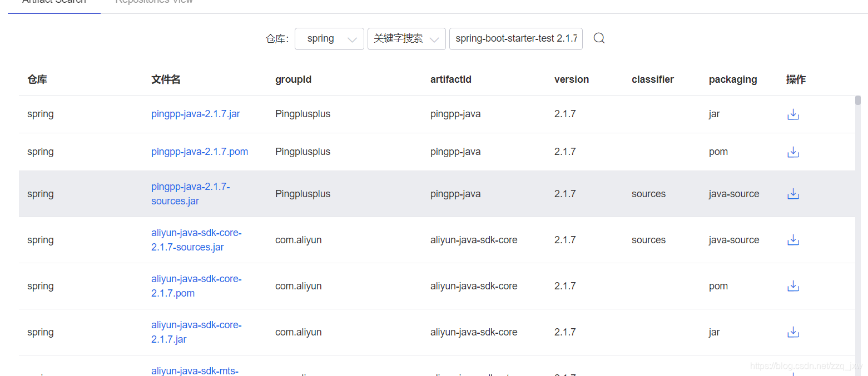Click the 文件名 column header
868x376 pixels.
point(166,79)
